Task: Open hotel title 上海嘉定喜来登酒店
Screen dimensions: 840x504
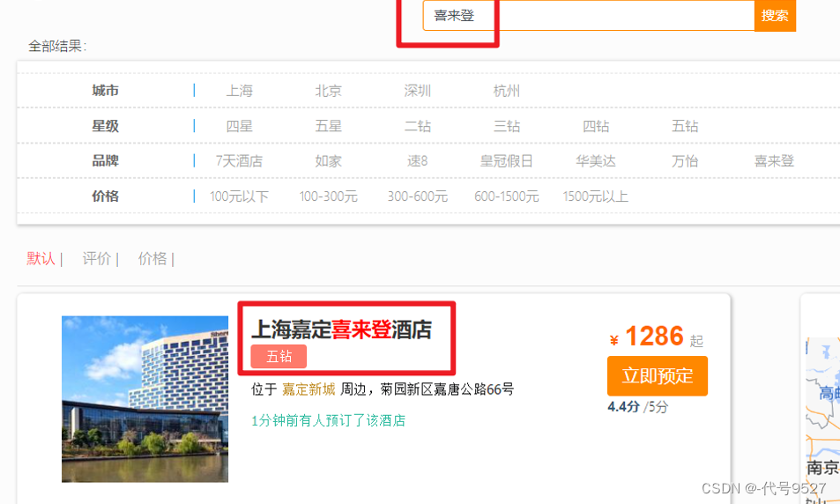Action: pyautogui.click(x=342, y=330)
